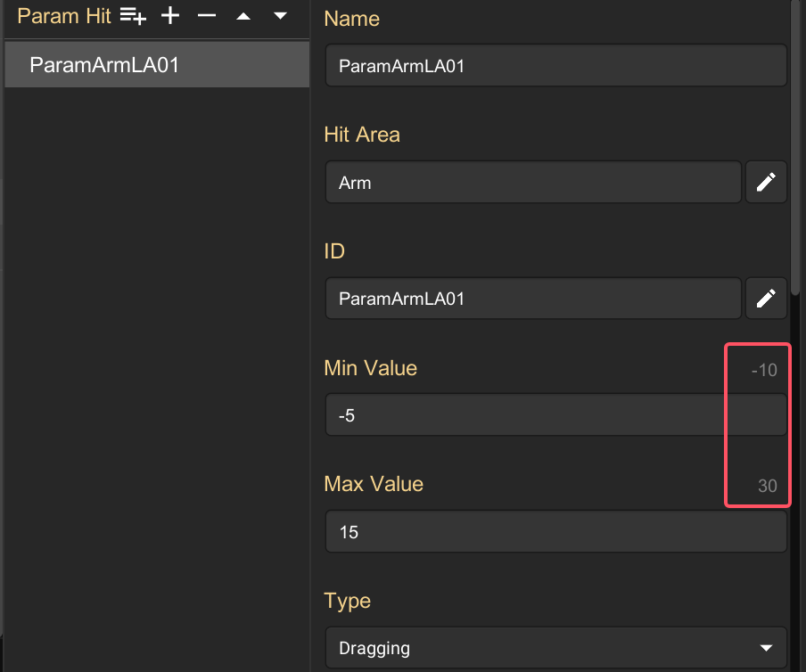The height and width of the screenshot is (672, 806).
Task: Click the empty area below the Param Hit list
Action: pos(157,379)
